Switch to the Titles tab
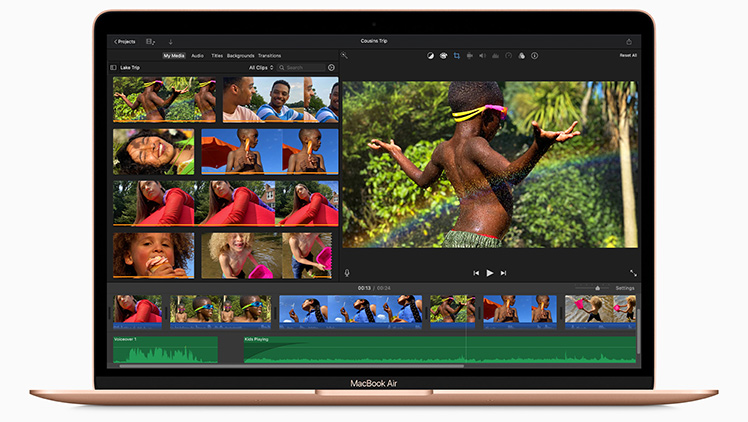This screenshot has width=748, height=422. tap(217, 56)
